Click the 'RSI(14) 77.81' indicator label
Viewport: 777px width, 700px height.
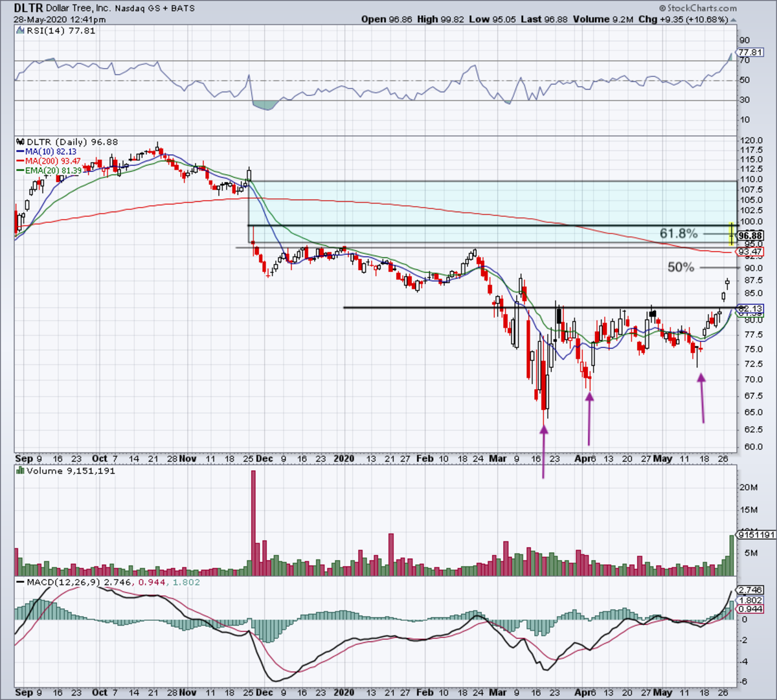(60, 30)
